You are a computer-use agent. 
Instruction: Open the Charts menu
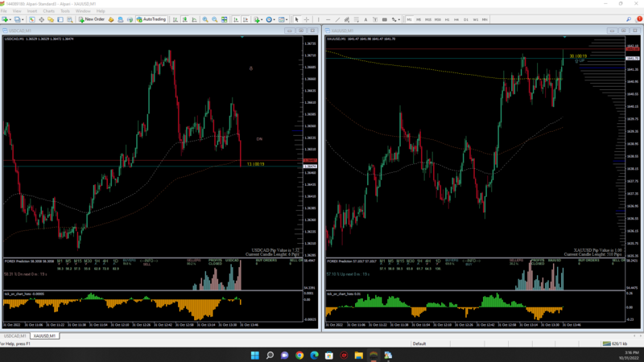pos(48,11)
